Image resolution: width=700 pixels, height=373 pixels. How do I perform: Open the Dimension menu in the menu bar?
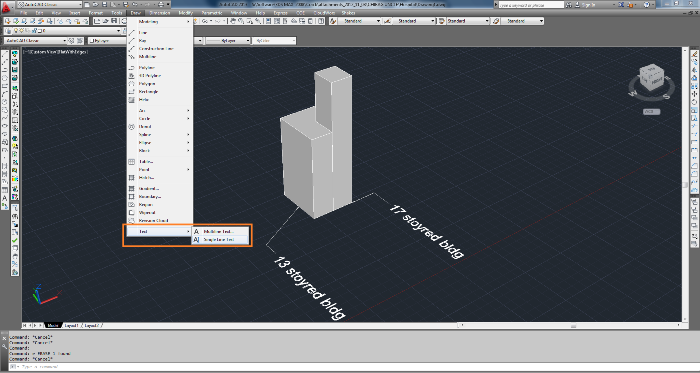point(160,13)
